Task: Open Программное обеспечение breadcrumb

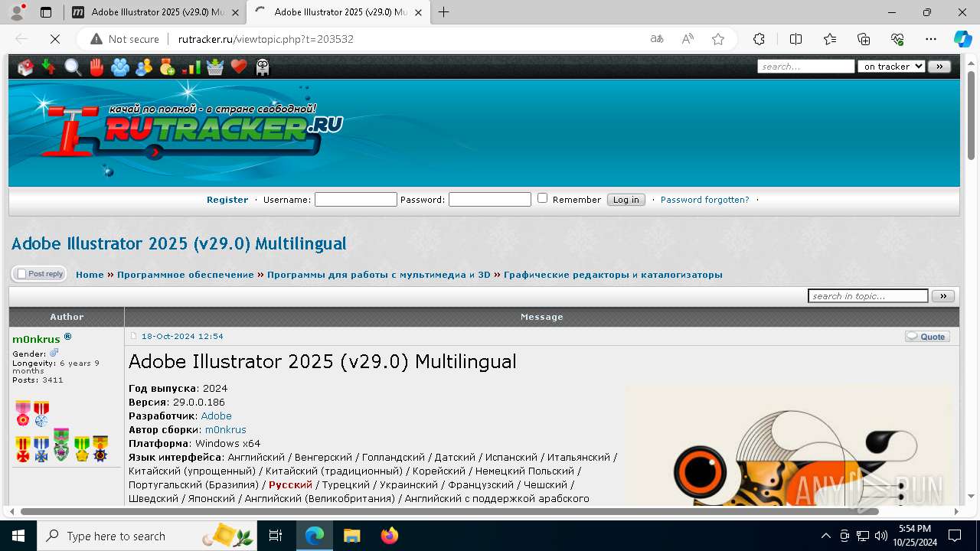Action: click(x=185, y=275)
